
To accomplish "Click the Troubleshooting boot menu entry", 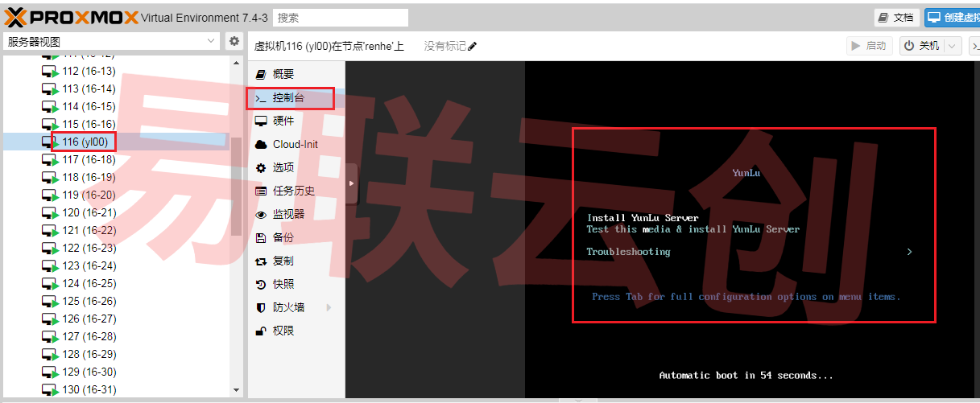I will tap(628, 252).
